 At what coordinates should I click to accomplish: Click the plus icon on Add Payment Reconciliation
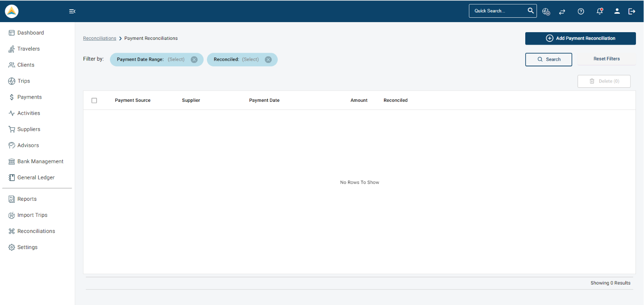pos(549,38)
